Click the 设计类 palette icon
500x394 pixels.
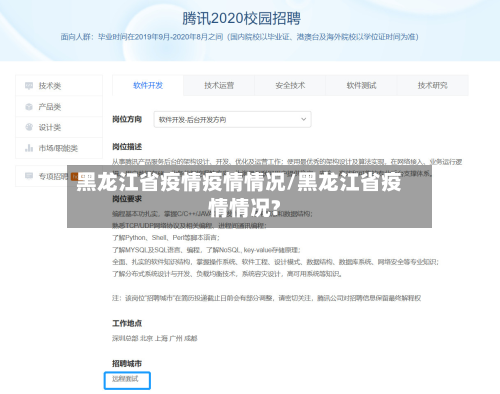[x=29, y=127]
